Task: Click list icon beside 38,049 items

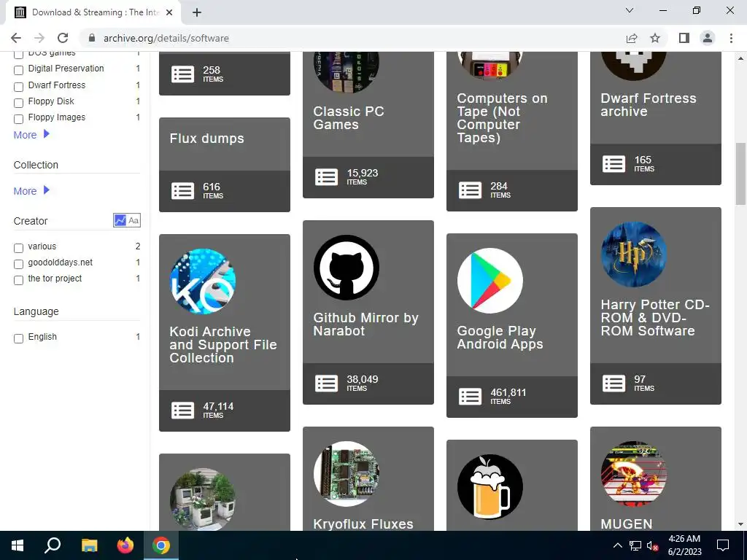Action: click(326, 384)
